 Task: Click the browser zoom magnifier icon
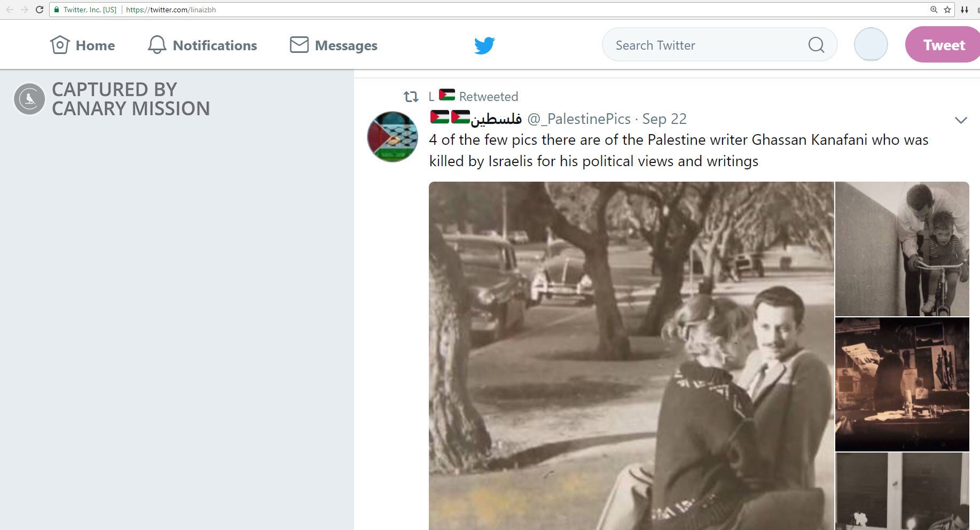coord(934,10)
